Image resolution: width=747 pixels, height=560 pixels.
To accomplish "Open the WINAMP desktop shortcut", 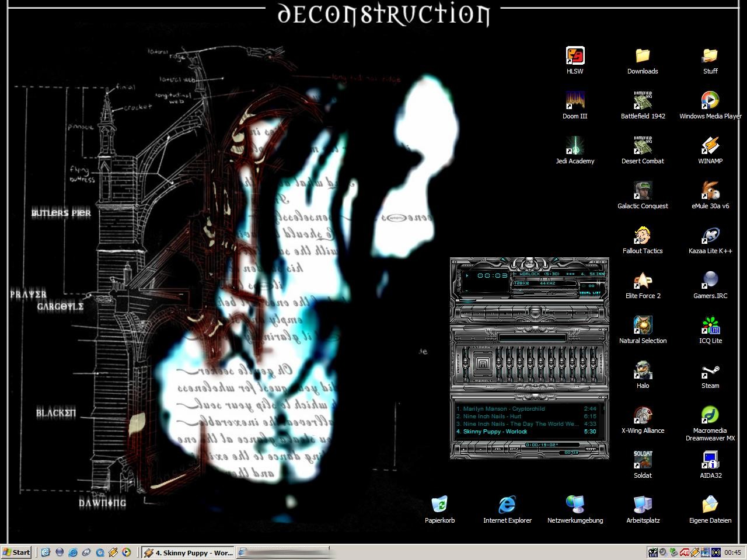I will [710, 150].
